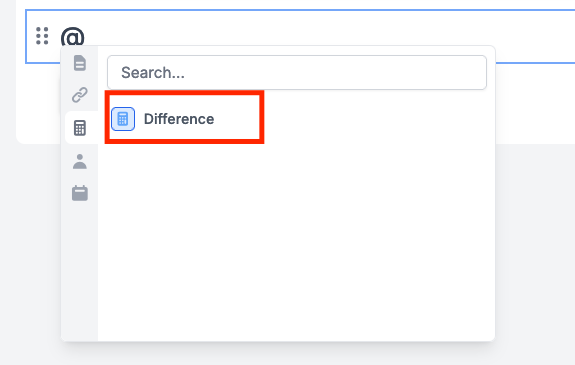The image size is (575, 365).
Task: Focus the Search... input field
Action: pyautogui.click(x=297, y=72)
